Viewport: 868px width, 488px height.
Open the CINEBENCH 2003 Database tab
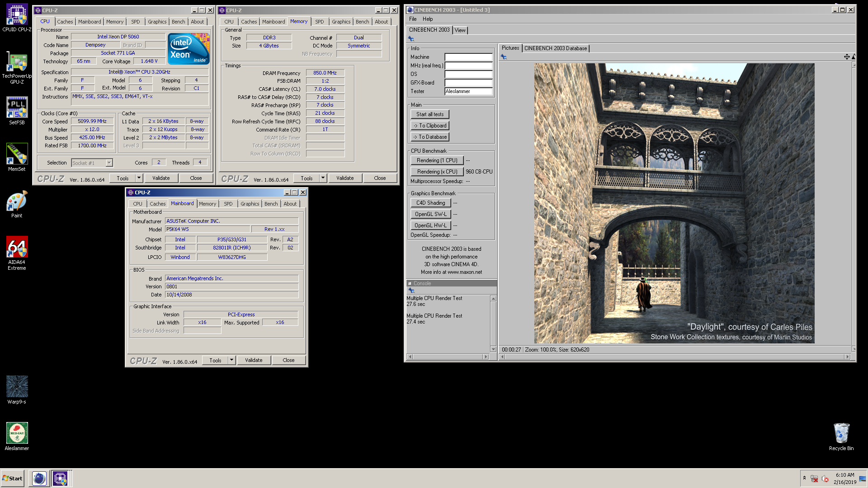point(556,48)
